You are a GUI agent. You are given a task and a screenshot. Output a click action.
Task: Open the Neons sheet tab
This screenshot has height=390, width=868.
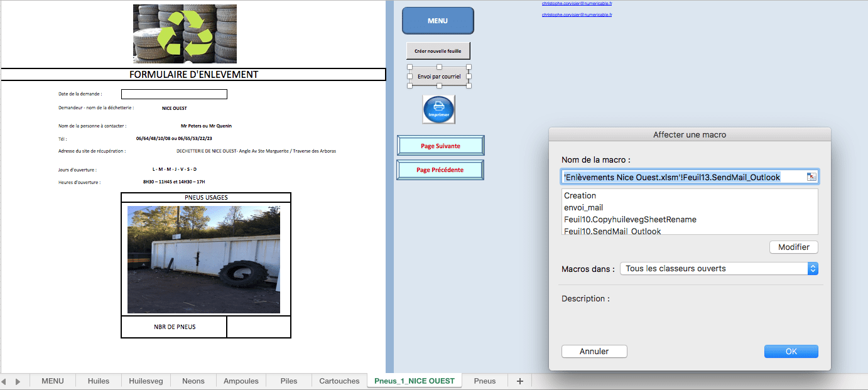[193, 381]
